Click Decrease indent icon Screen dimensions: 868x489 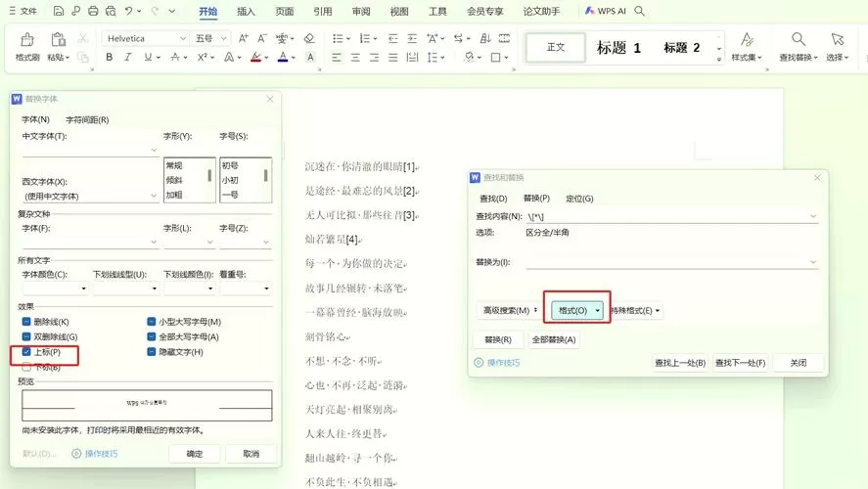point(392,38)
